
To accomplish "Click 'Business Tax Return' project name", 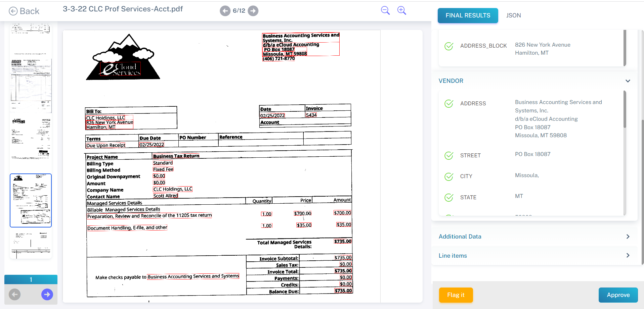I will pyautogui.click(x=176, y=156).
